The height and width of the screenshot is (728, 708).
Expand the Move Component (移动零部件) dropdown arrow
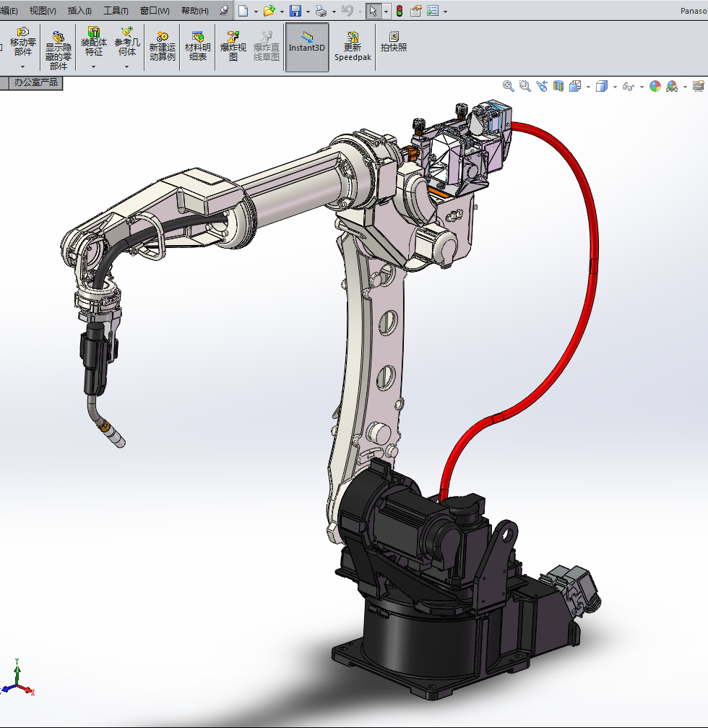click(x=22, y=67)
